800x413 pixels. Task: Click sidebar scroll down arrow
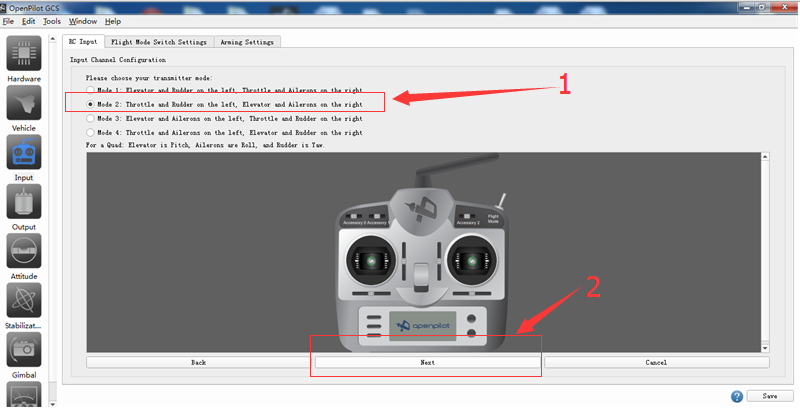tap(52, 404)
